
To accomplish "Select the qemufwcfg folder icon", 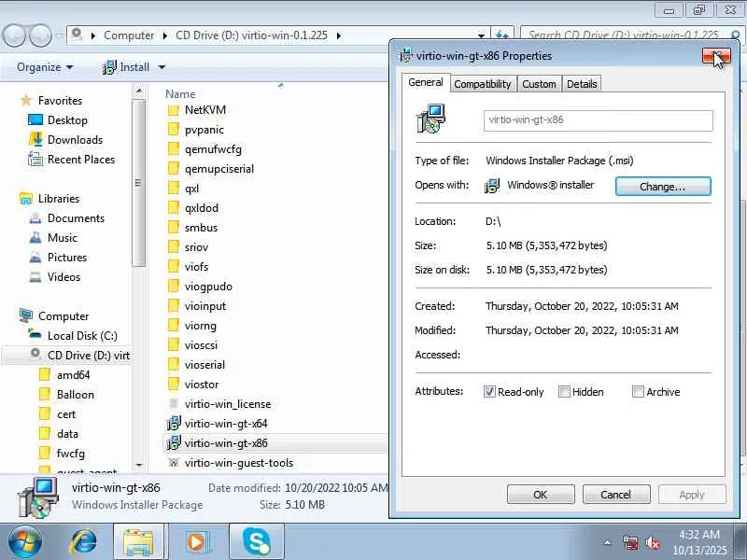I will 174,149.
